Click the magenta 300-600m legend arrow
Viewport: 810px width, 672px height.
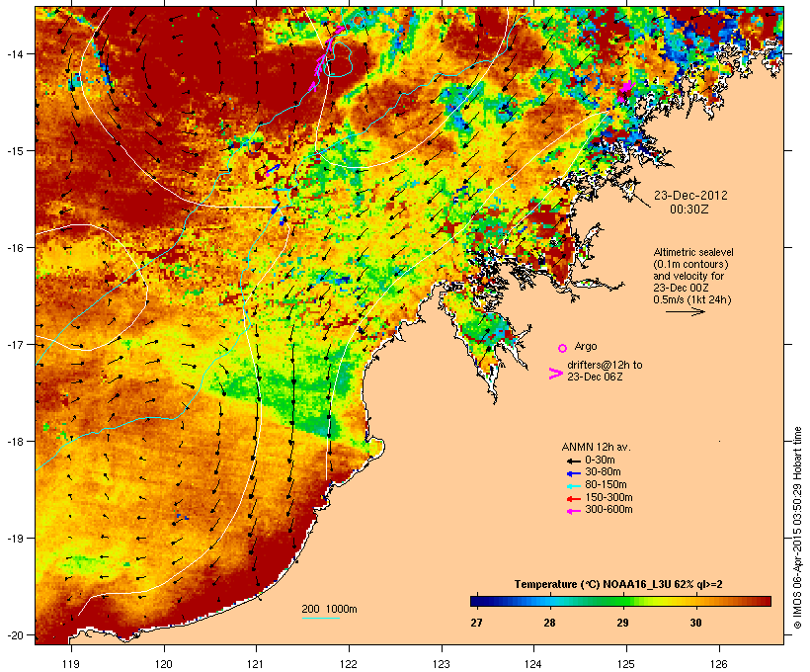(573, 511)
